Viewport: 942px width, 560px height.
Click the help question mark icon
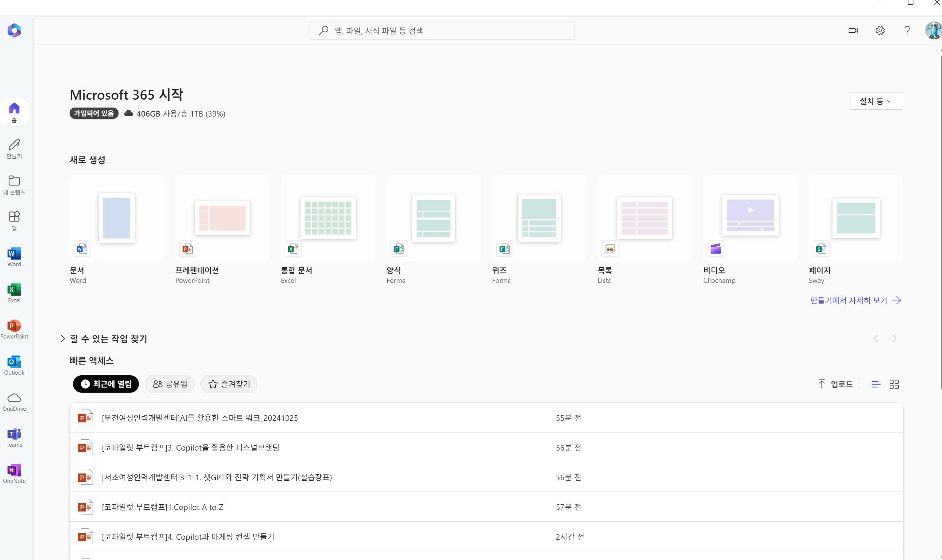pos(907,30)
